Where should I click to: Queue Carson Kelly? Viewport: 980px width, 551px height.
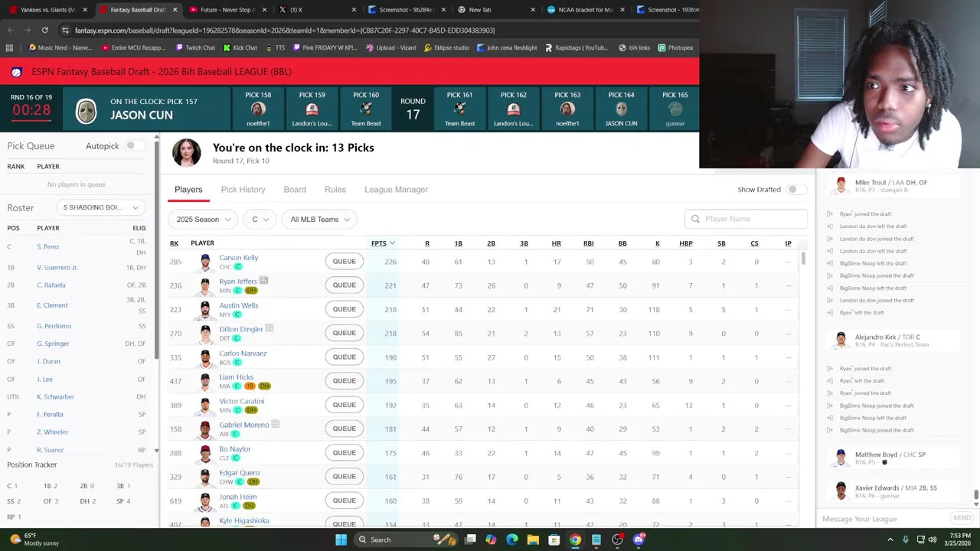[x=344, y=262]
